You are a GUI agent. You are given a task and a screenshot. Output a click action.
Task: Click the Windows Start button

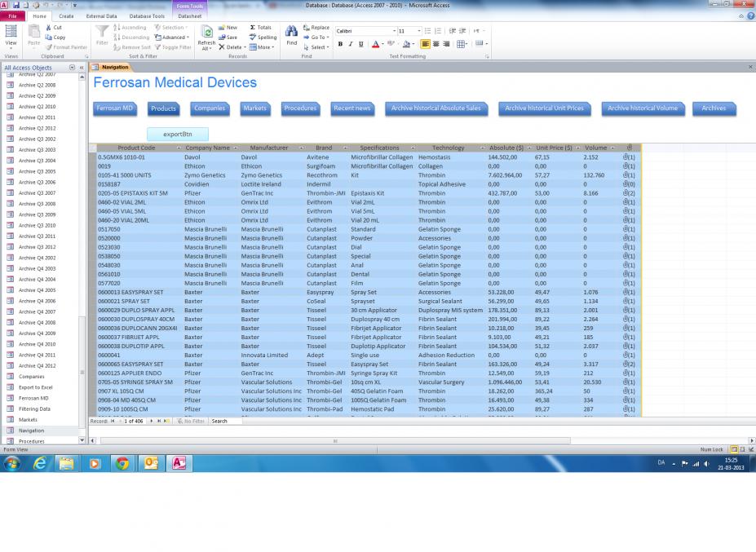pos(12,463)
